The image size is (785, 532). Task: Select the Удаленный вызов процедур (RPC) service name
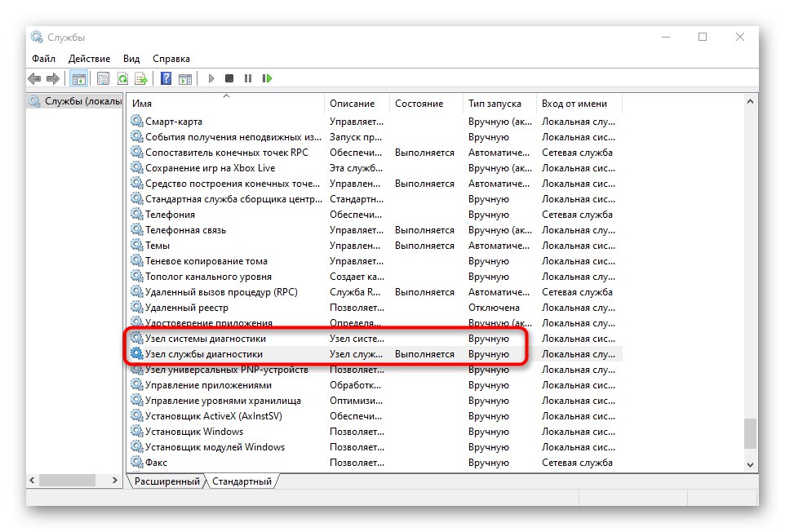(221, 292)
